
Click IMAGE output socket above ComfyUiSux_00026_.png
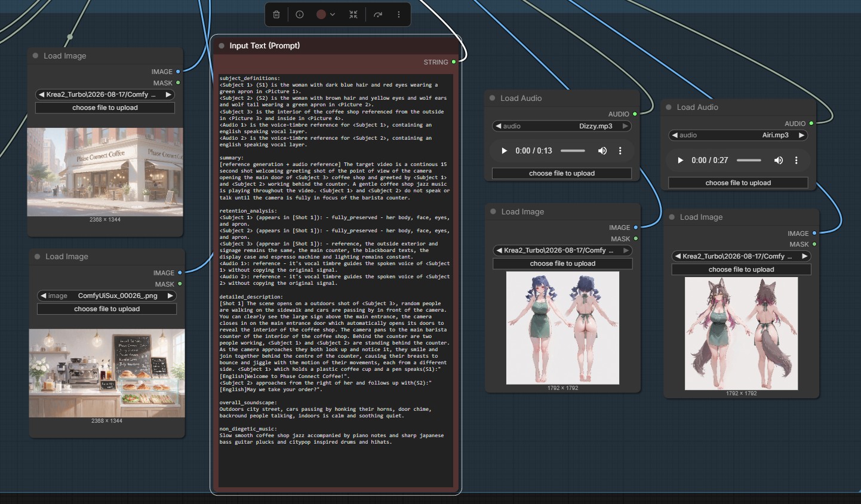180,273
